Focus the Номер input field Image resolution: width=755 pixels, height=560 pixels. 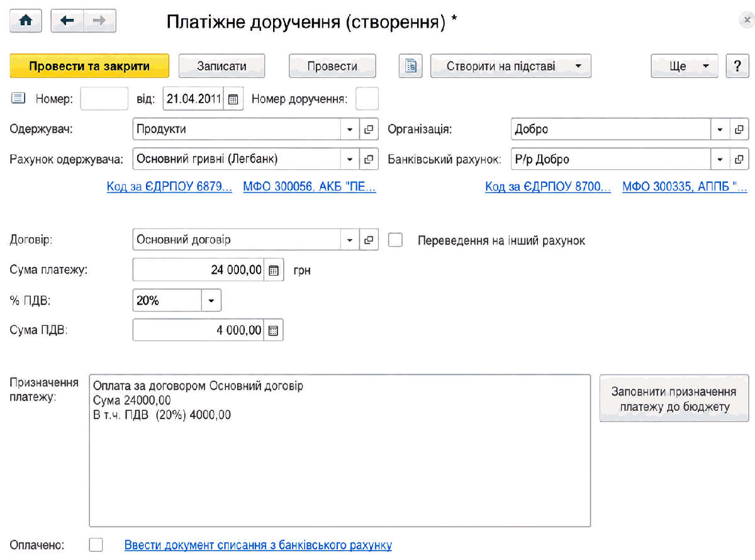click(104, 99)
